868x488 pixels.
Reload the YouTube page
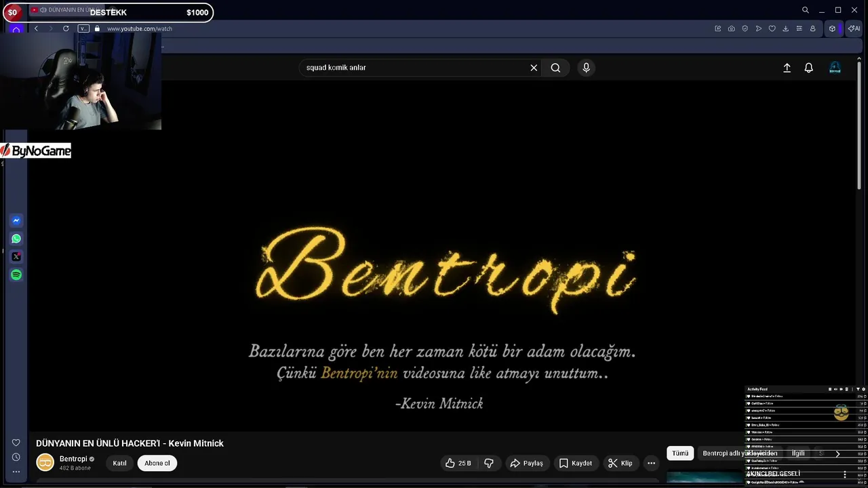66,28
